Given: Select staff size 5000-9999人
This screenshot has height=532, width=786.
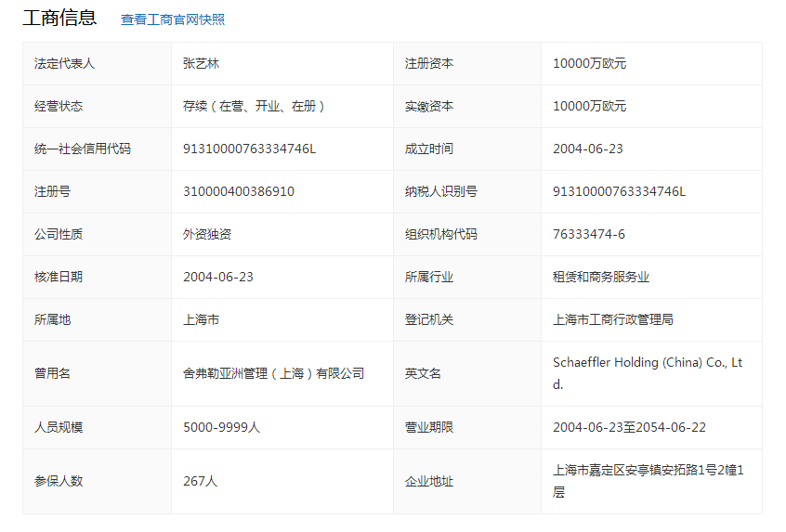Looking at the screenshot, I should click(x=221, y=427).
